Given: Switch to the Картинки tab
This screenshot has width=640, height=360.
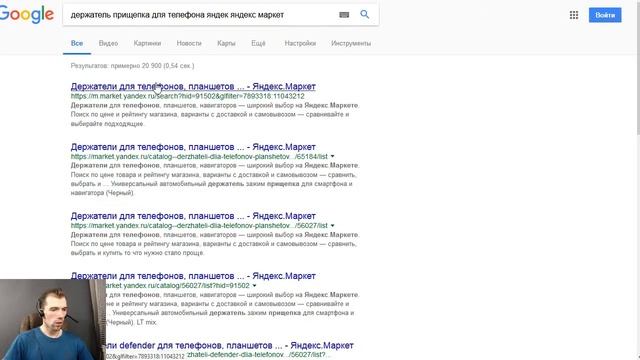Looking at the screenshot, I should [x=147, y=43].
